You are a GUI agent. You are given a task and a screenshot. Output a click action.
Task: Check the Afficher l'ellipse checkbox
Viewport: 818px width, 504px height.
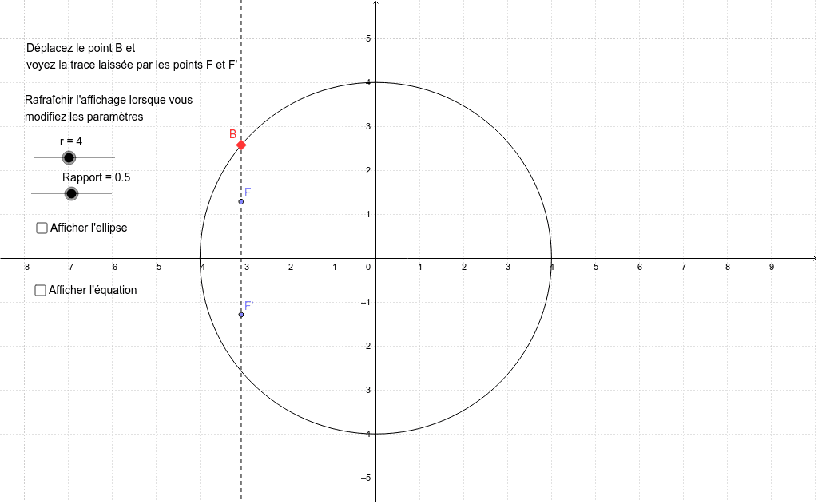(x=42, y=228)
